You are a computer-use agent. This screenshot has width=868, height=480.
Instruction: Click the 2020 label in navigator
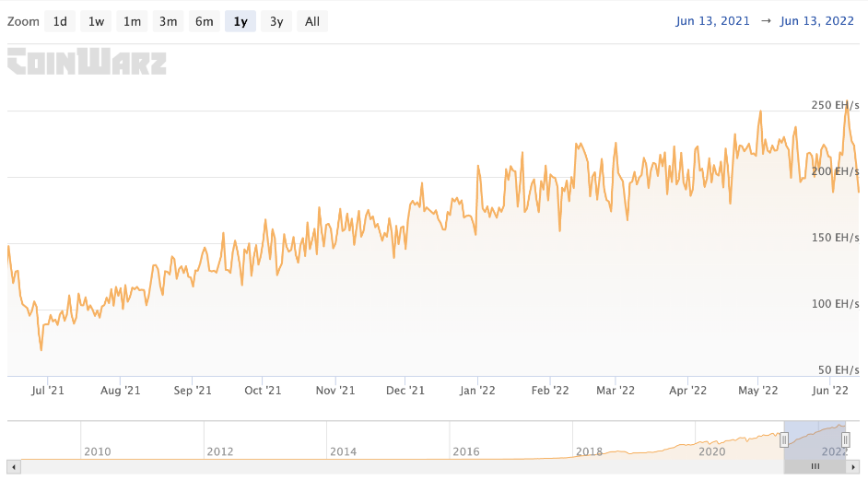click(x=712, y=451)
